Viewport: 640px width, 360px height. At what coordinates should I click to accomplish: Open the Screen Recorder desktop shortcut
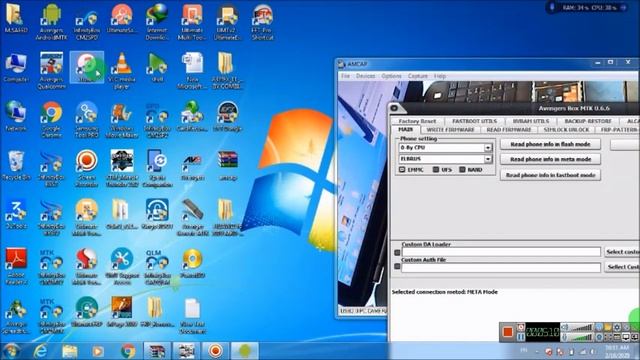[87, 169]
